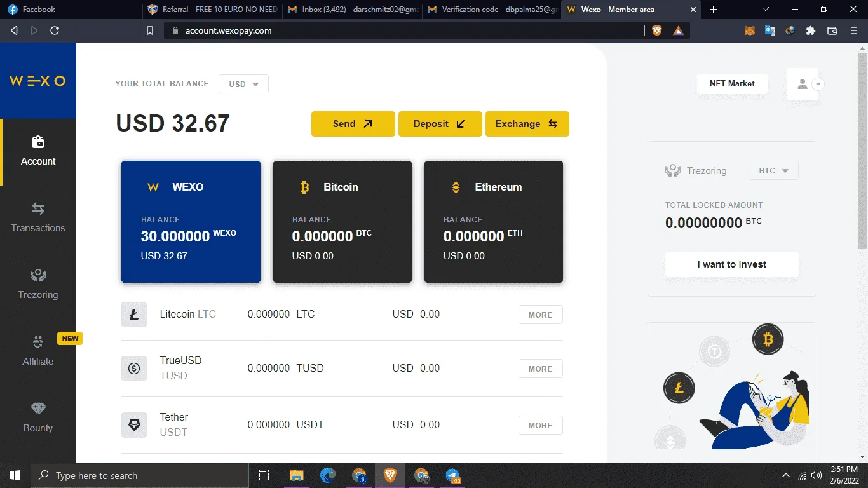Open the Trezoring section in sidebar

[x=38, y=285]
